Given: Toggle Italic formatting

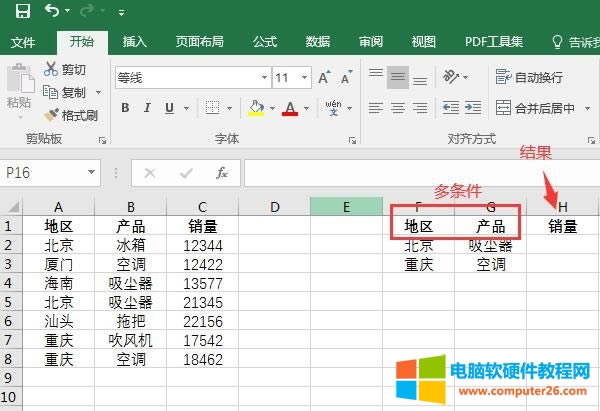Looking at the screenshot, I should click(146, 108).
